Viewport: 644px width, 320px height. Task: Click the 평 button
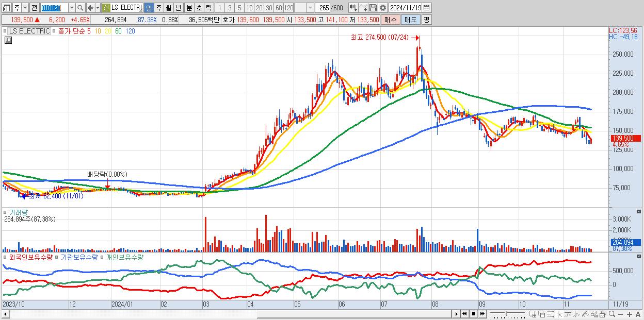click(426, 20)
